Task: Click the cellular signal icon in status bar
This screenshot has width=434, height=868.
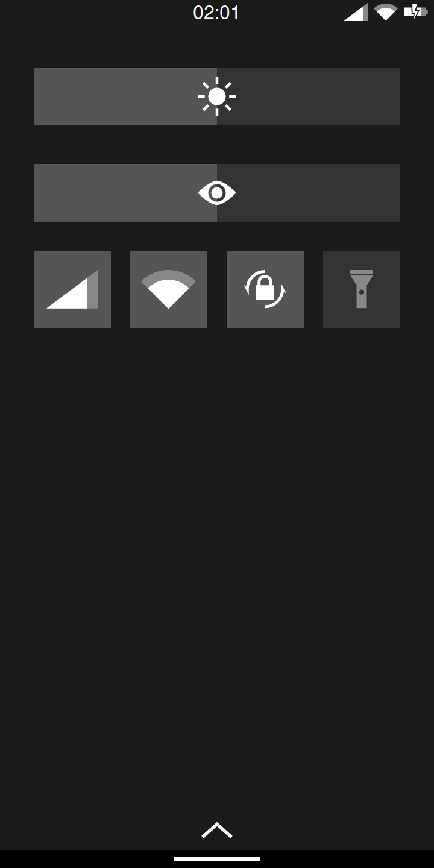Action: [x=356, y=12]
